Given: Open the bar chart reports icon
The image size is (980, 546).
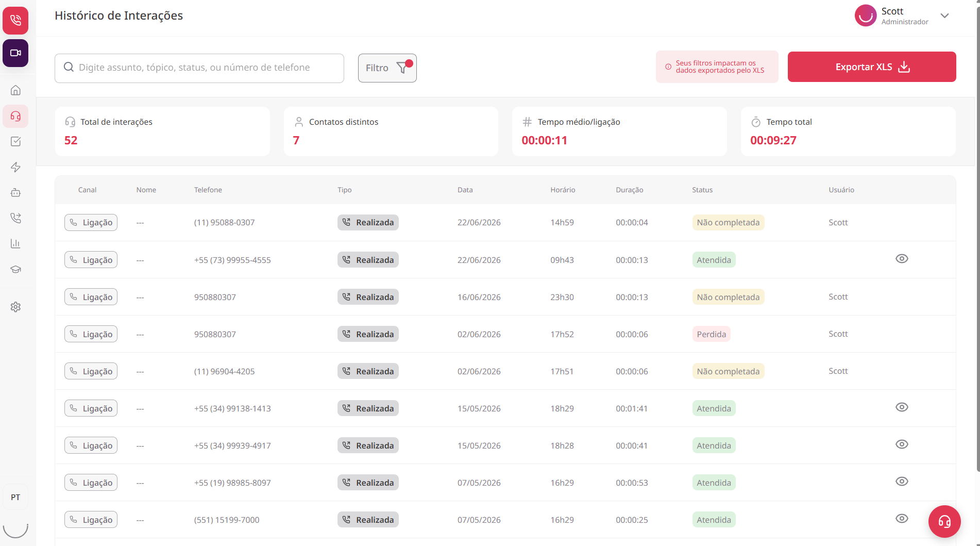Looking at the screenshot, I should [15, 243].
